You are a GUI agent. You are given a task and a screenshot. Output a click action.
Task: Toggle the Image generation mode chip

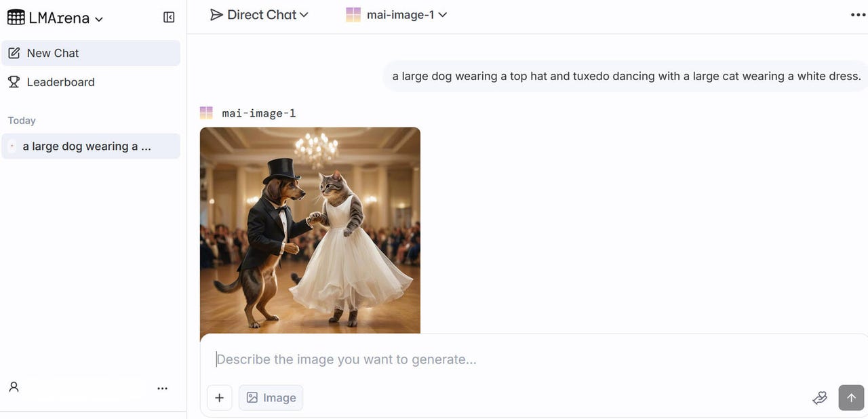[x=271, y=398]
